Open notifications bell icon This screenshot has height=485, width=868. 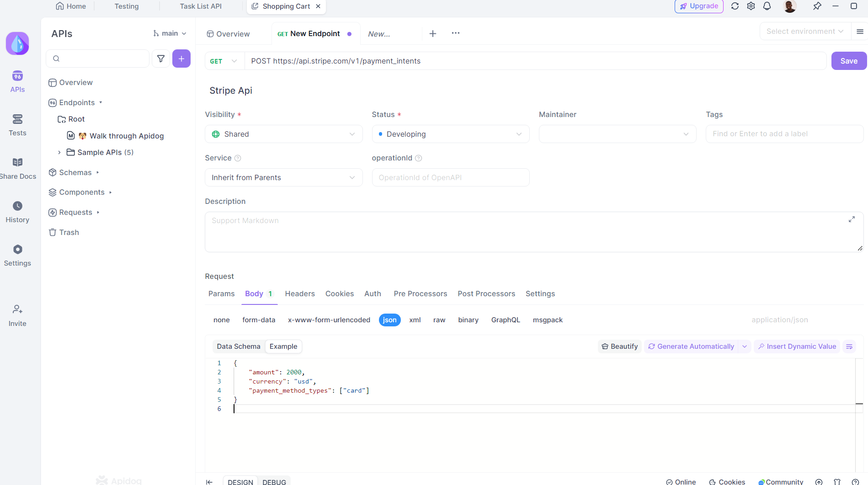(x=767, y=6)
